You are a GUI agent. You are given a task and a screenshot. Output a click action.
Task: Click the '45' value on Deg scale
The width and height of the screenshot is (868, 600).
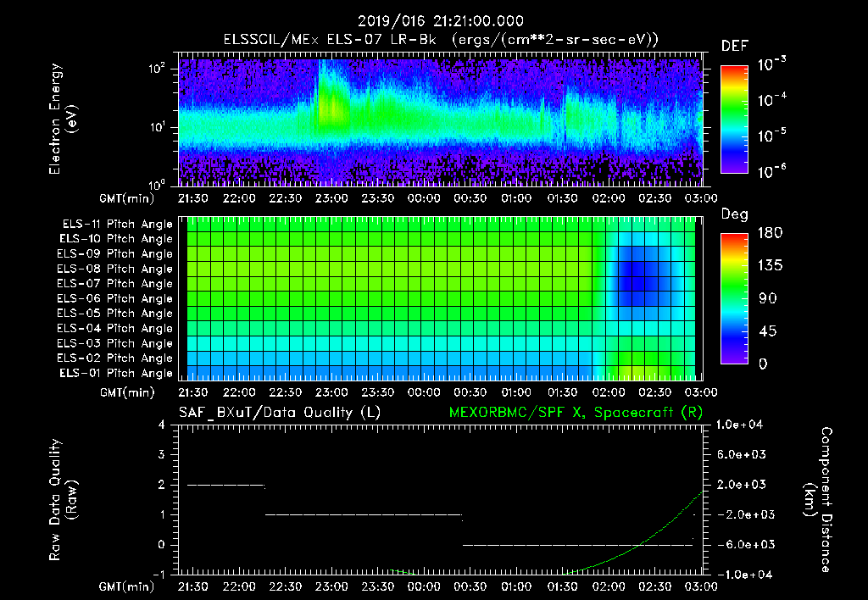(766, 331)
